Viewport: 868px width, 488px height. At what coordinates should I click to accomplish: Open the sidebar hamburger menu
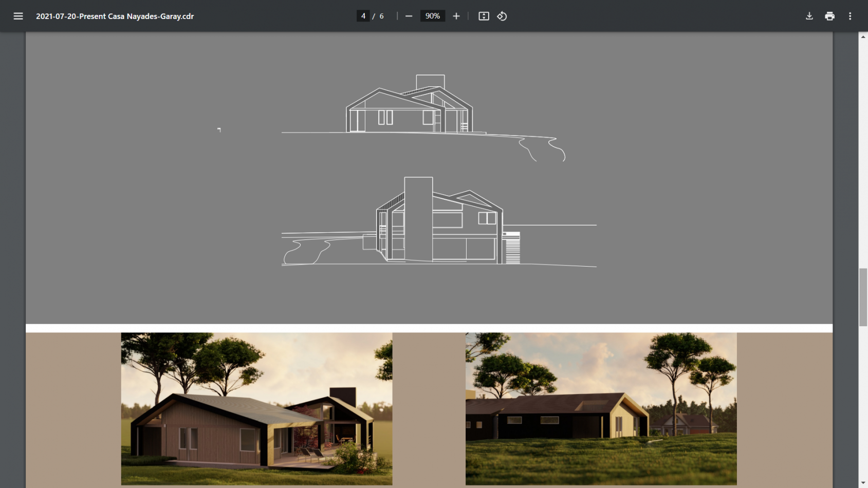click(x=18, y=16)
